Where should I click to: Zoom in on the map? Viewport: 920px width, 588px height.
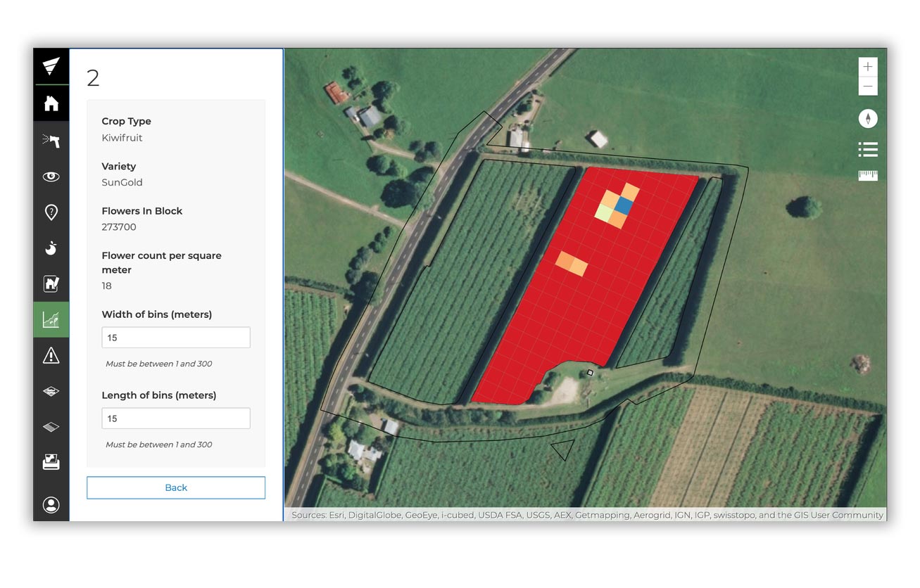coord(868,67)
